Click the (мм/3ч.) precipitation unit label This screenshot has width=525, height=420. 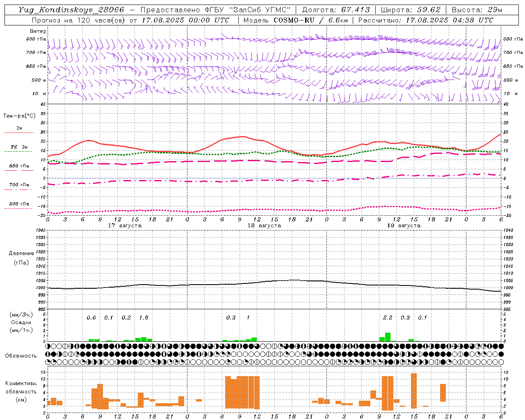[21, 315]
